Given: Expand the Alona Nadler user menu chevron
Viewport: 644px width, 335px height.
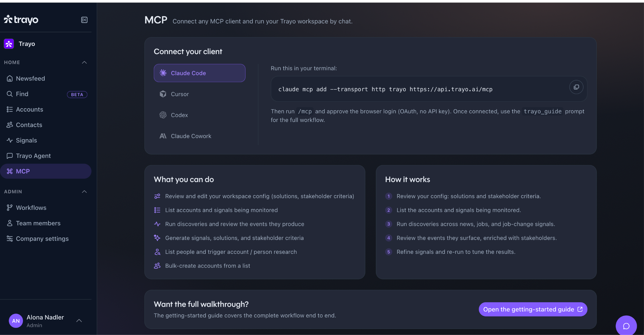Looking at the screenshot, I should [x=79, y=321].
